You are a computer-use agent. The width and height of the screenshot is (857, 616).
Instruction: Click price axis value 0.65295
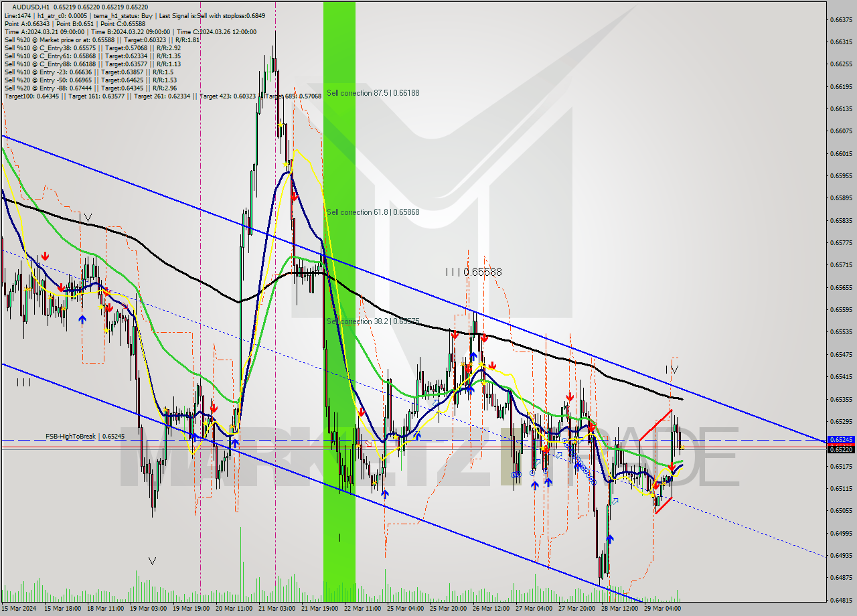841,421
